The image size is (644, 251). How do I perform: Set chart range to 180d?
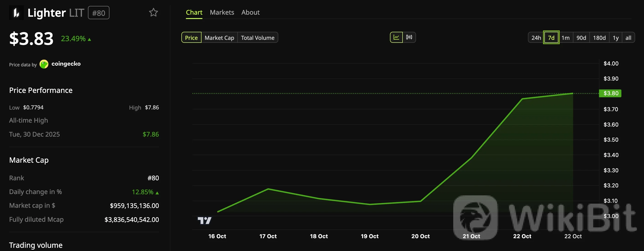[599, 38]
